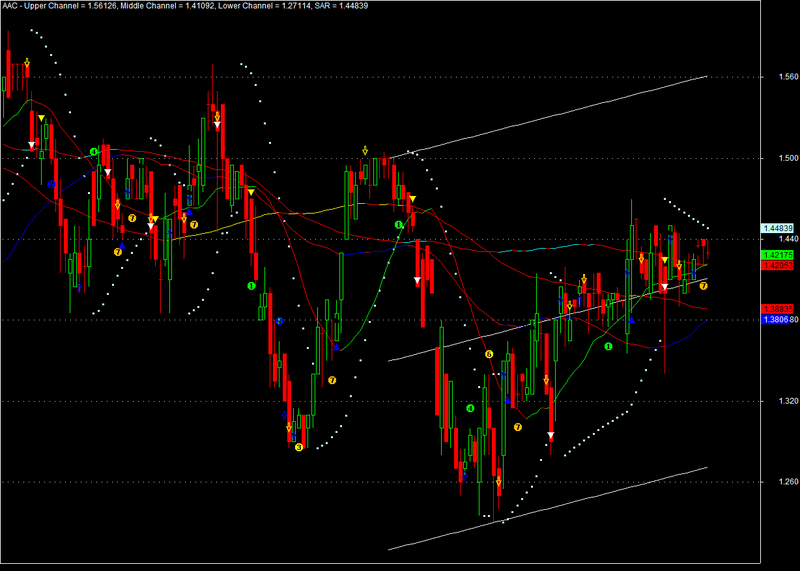Click the AAC channel and SAR title text
This screenshot has width=800, height=571.
click(184, 6)
